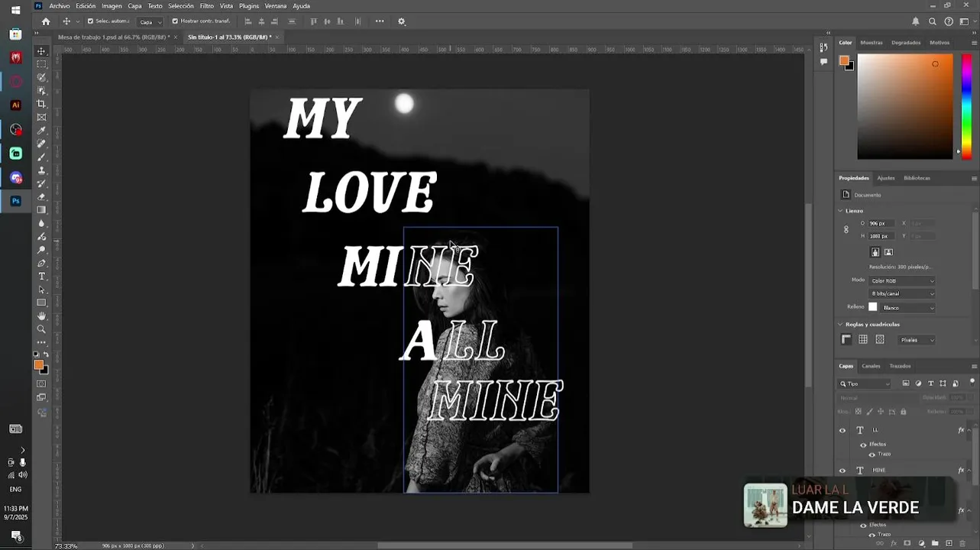Image resolution: width=980 pixels, height=550 pixels.
Task: Select the Crop tool
Action: point(42,104)
